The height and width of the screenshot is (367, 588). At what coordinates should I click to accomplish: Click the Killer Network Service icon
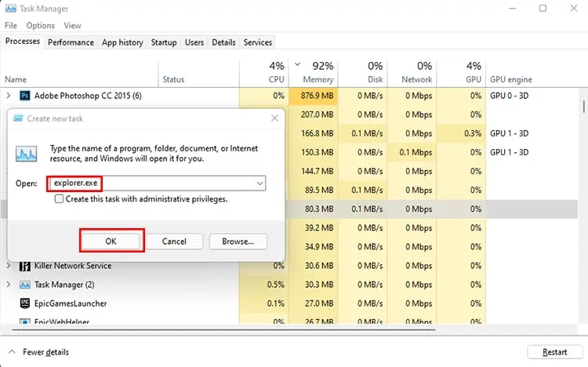[x=25, y=266]
